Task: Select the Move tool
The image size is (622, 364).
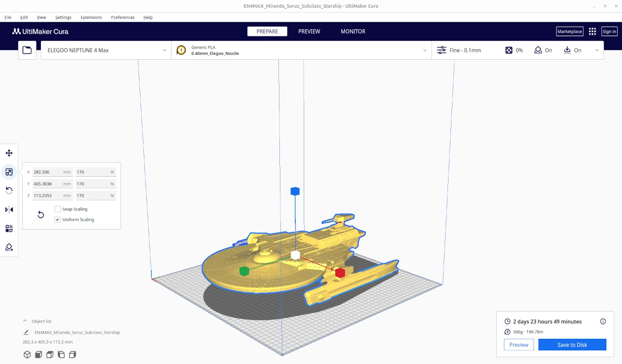Action: 9,153
